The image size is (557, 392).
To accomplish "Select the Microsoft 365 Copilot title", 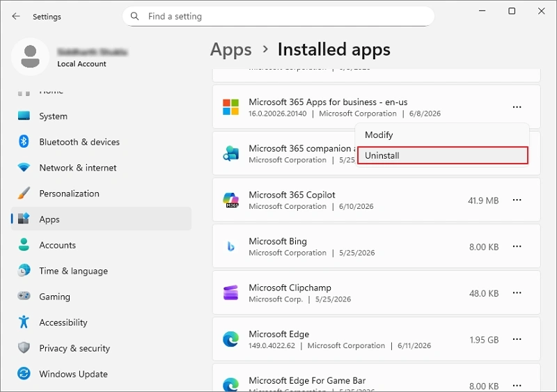I will tap(292, 195).
